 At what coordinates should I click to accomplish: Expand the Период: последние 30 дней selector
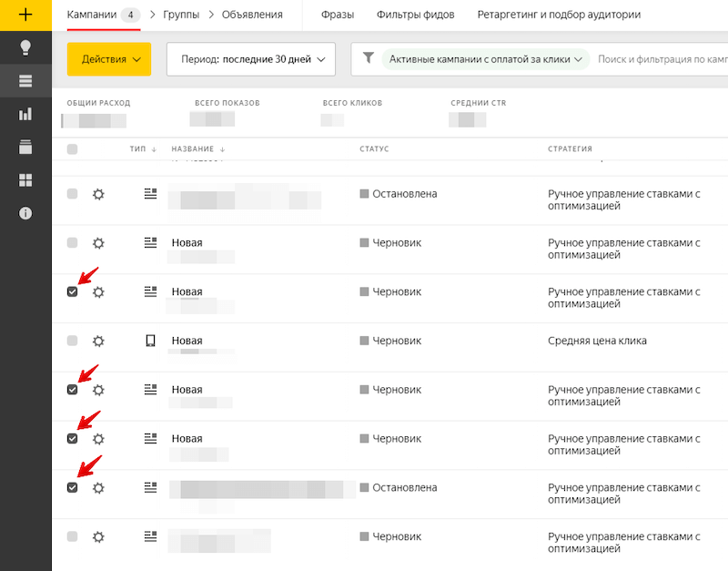tap(251, 59)
